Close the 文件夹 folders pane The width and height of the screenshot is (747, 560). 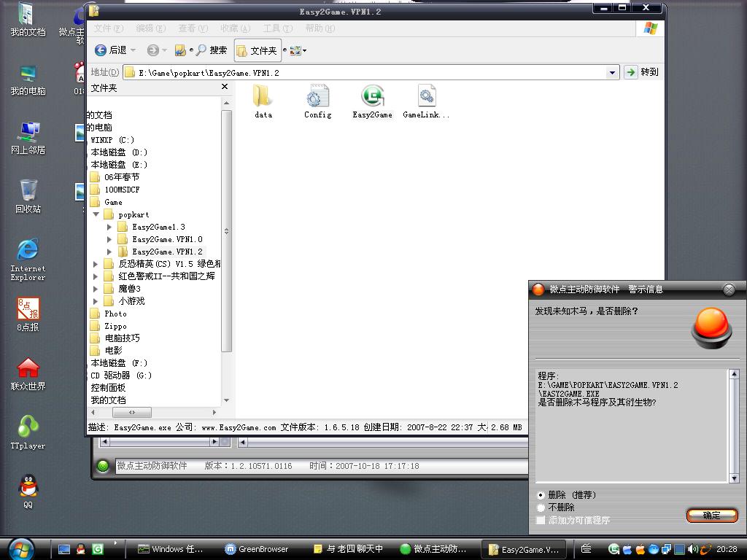(225, 87)
